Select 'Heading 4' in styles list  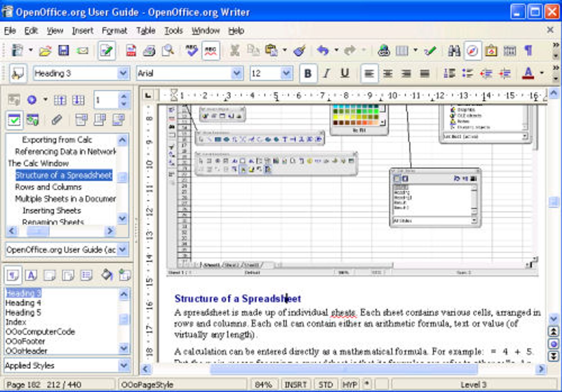click(23, 303)
